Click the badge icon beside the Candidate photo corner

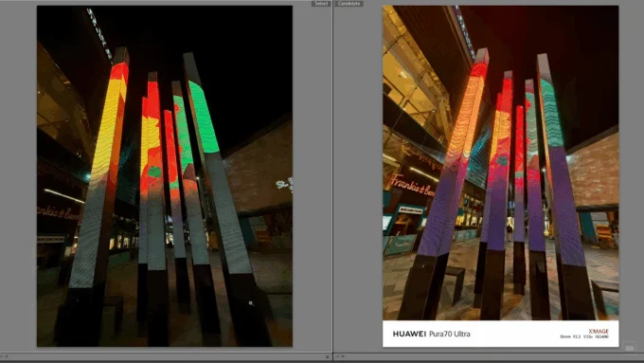pos(629,348)
